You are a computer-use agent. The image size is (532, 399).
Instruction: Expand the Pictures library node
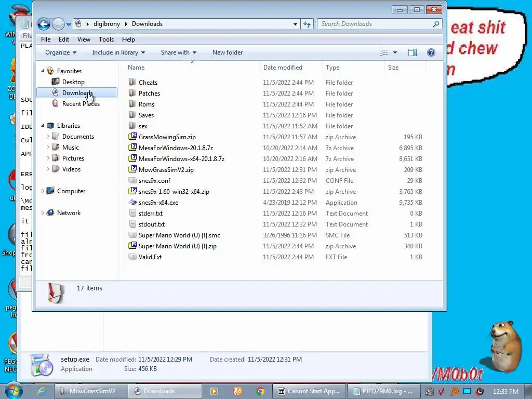48,158
